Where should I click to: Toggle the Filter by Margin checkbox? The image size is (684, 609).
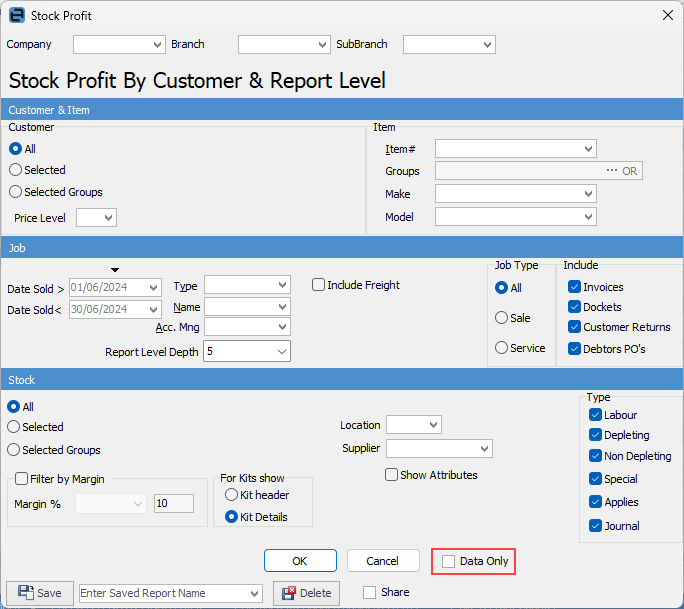(22, 478)
